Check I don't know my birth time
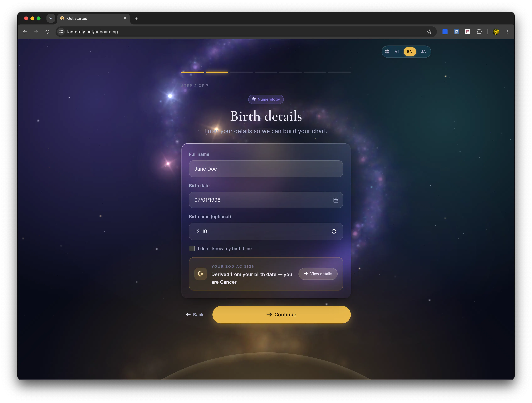Viewport: 532px width, 403px height. tap(192, 248)
